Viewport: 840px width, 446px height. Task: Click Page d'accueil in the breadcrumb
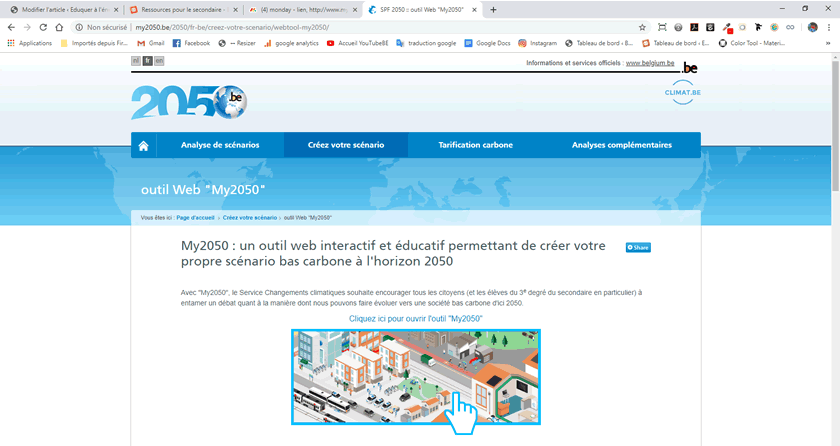[196, 218]
